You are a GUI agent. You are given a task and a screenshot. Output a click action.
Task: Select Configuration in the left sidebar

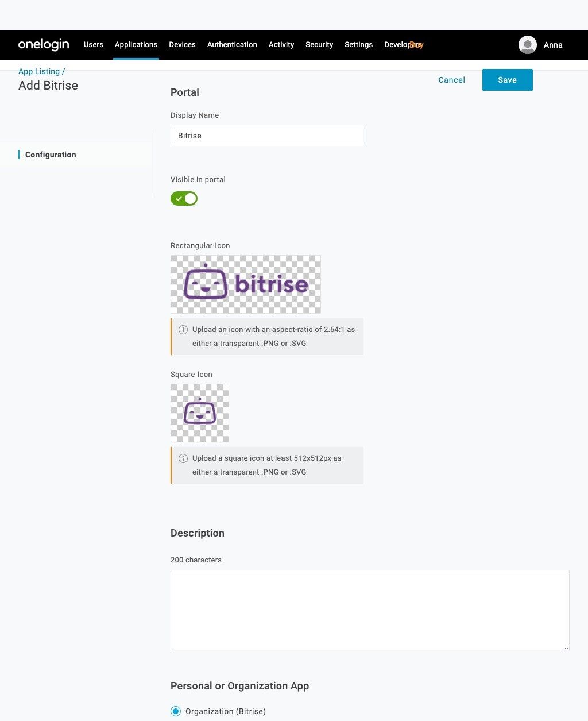pyautogui.click(x=51, y=155)
